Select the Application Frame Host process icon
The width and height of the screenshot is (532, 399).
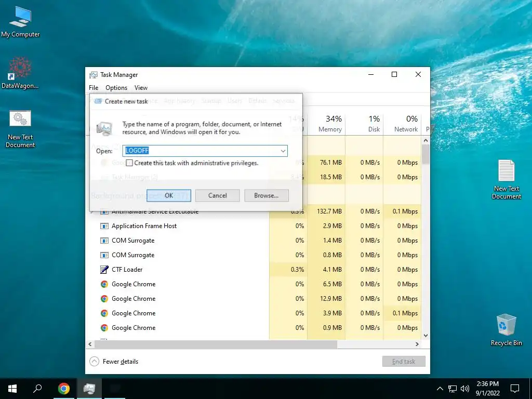(104, 226)
